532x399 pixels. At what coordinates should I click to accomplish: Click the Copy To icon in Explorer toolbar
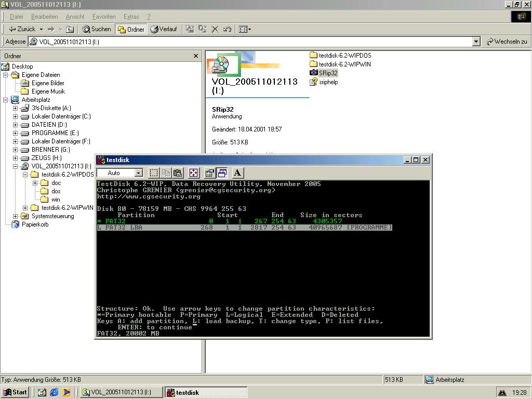[203, 29]
